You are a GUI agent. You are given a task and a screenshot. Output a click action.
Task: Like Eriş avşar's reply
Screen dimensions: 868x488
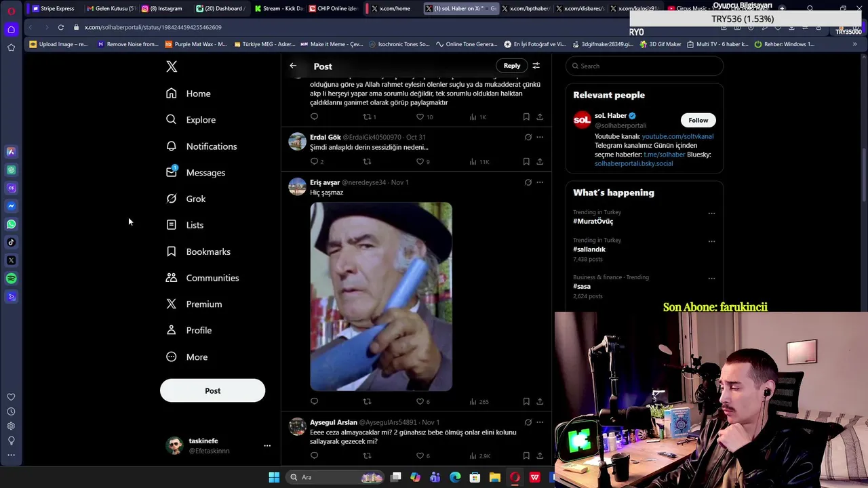(420, 401)
